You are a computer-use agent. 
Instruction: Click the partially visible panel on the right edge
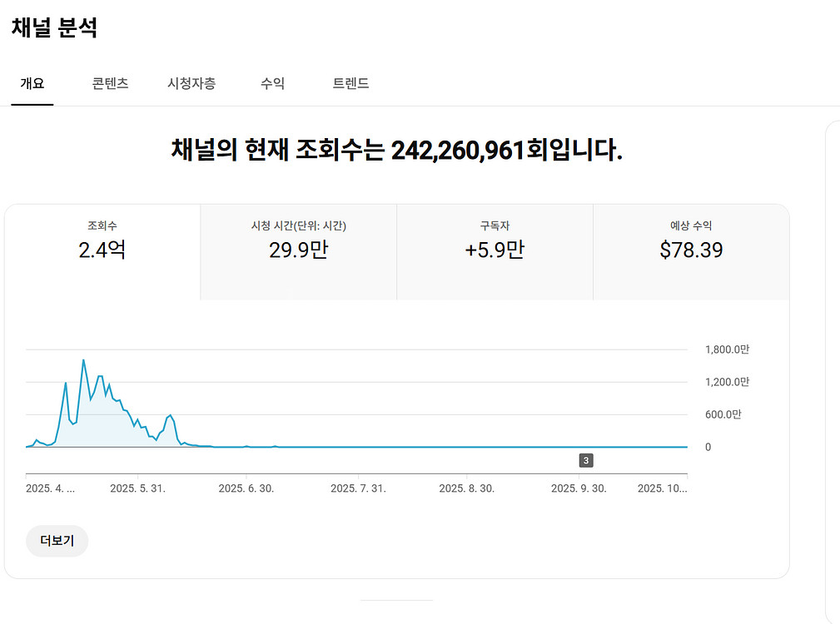coord(833,333)
